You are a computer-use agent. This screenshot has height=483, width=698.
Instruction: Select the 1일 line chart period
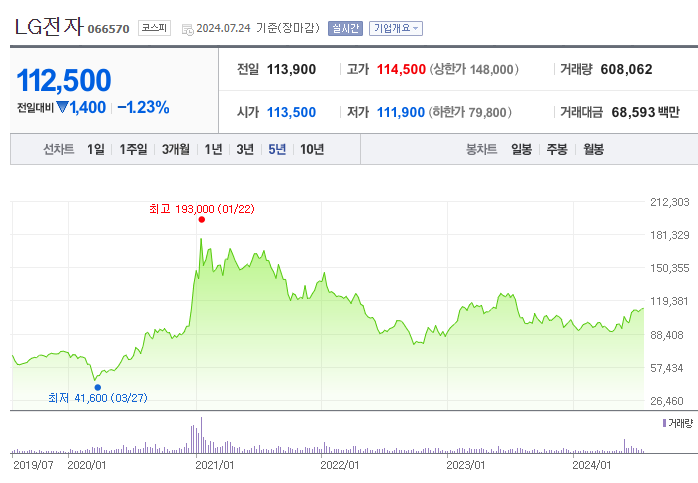96,149
